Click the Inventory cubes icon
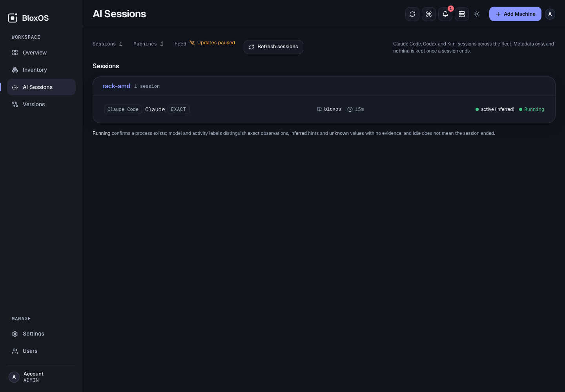Image resolution: width=565 pixels, height=392 pixels. 15,70
